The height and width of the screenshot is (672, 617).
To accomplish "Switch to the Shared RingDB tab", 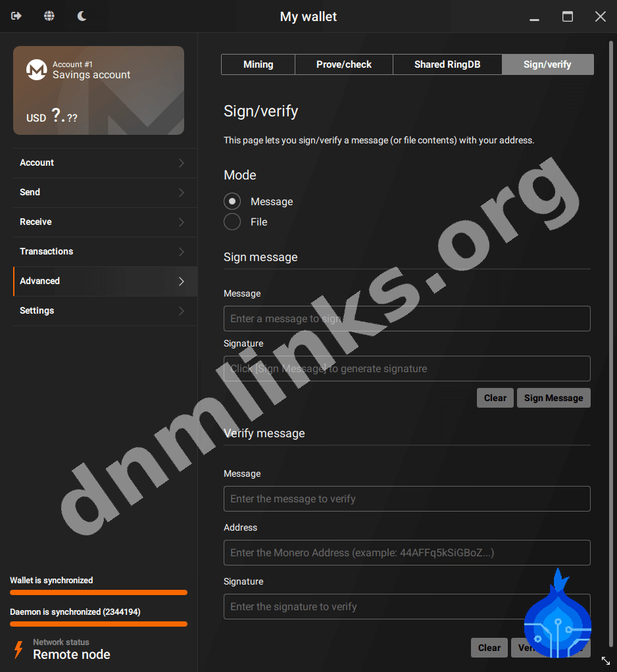I will tap(447, 64).
